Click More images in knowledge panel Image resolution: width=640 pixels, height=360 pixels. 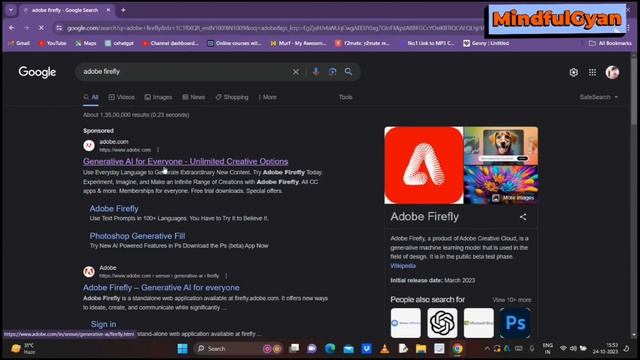coord(513,198)
